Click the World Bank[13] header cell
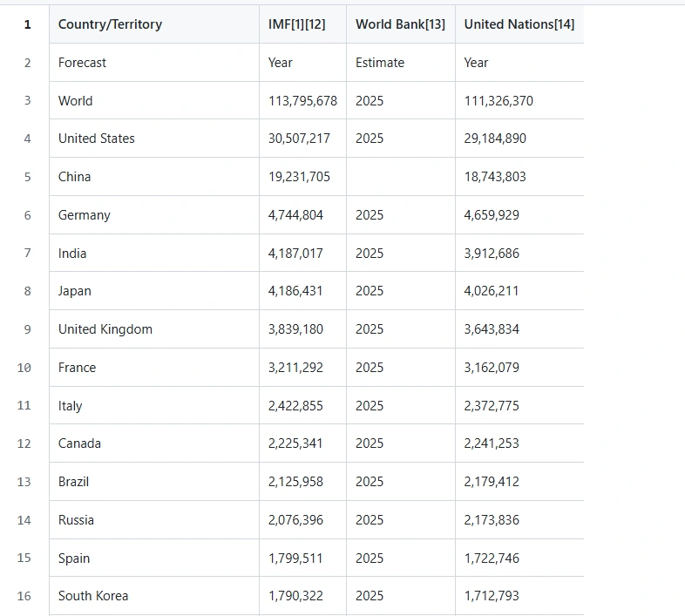Image resolution: width=685 pixels, height=616 pixels. tap(400, 24)
